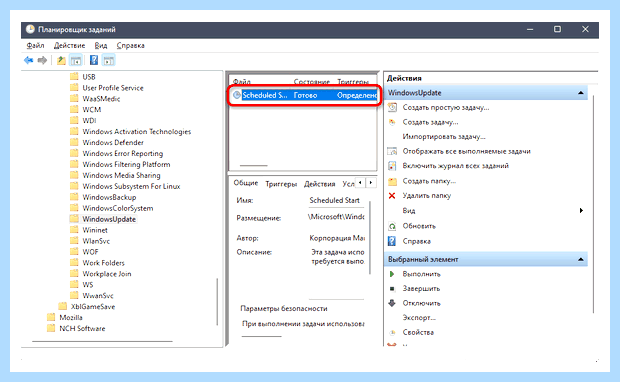
Task: Click the Отключить action link
Action: (422, 303)
